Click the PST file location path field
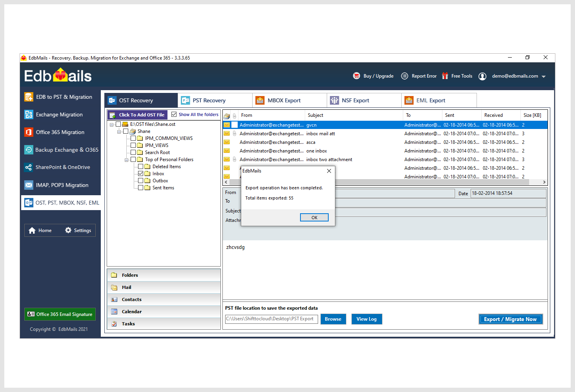 pyautogui.click(x=271, y=319)
